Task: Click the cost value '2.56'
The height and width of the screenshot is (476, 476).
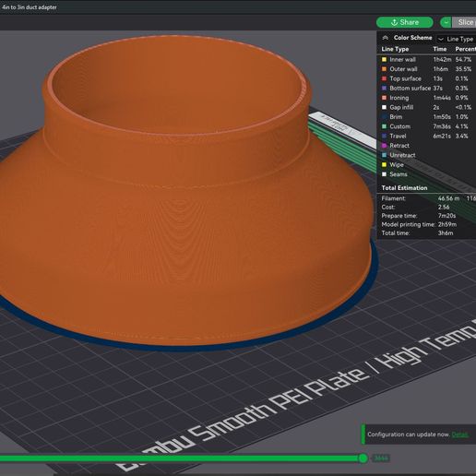Action: [x=444, y=207]
